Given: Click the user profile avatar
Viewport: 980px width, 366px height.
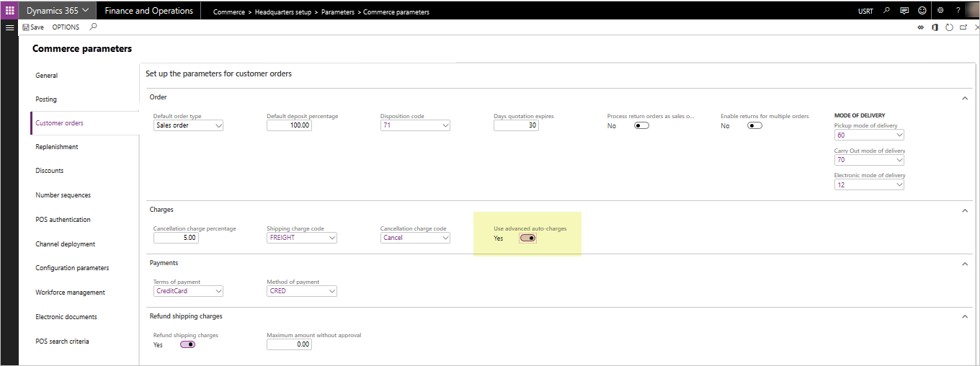Looking at the screenshot, I should pos(973,10).
